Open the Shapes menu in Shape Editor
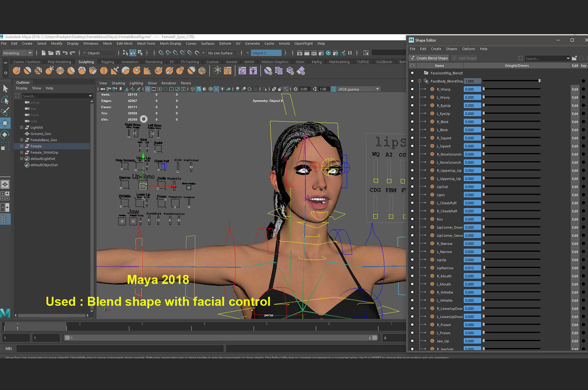 [x=452, y=49]
